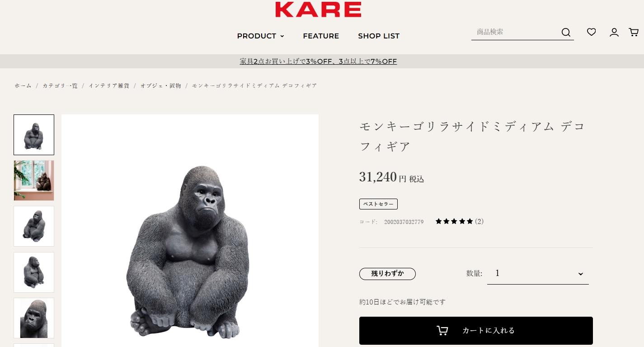Image resolution: width=644 pixels, height=347 pixels.
Task: Select the third gorilla side view thumbnail
Action: [34, 226]
